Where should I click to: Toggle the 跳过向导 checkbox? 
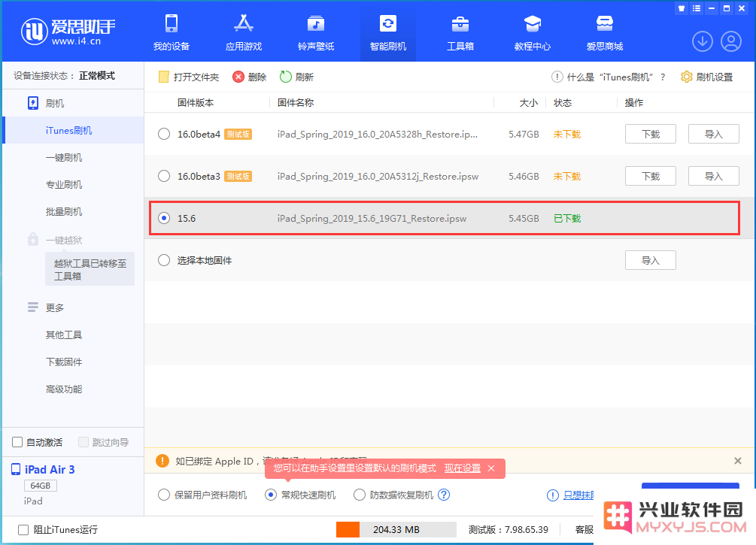coord(83,442)
